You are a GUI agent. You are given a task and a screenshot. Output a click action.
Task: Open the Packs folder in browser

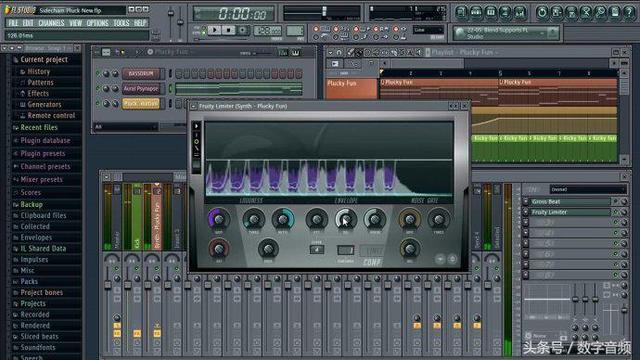coord(29,281)
